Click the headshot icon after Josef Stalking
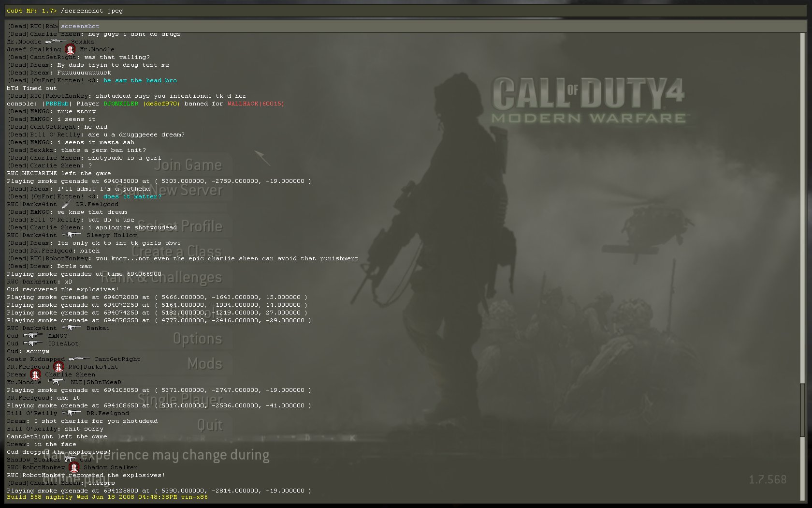Screen dimensions: 812x508 (71, 49)
